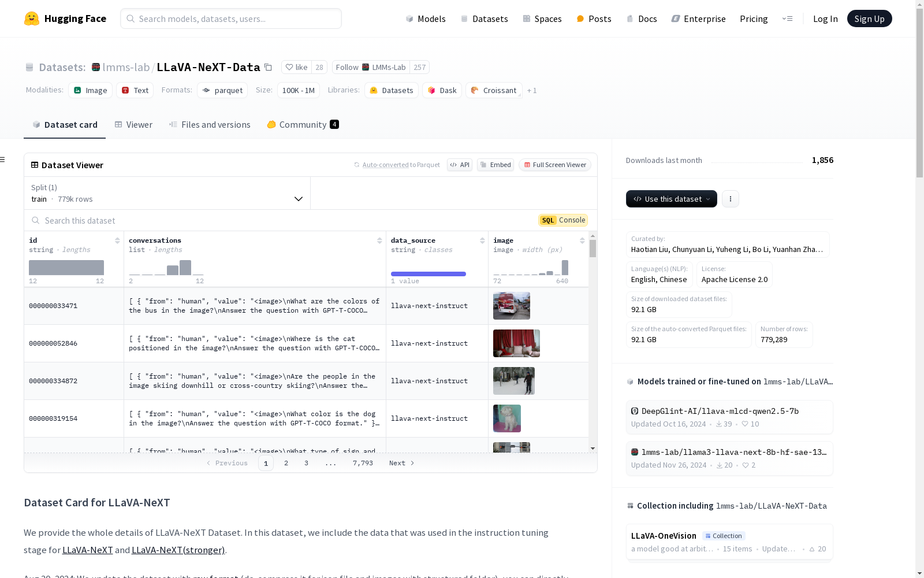This screenshot has width=924, height=578.
Task: Click Next page in the viewer
Action: (x=402, y=463)
